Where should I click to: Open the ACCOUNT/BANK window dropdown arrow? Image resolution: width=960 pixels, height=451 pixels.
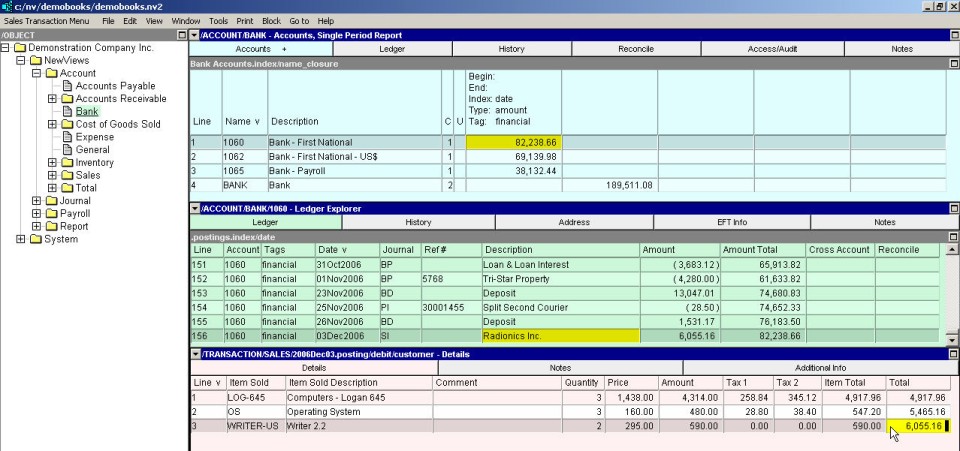(194, 35)
